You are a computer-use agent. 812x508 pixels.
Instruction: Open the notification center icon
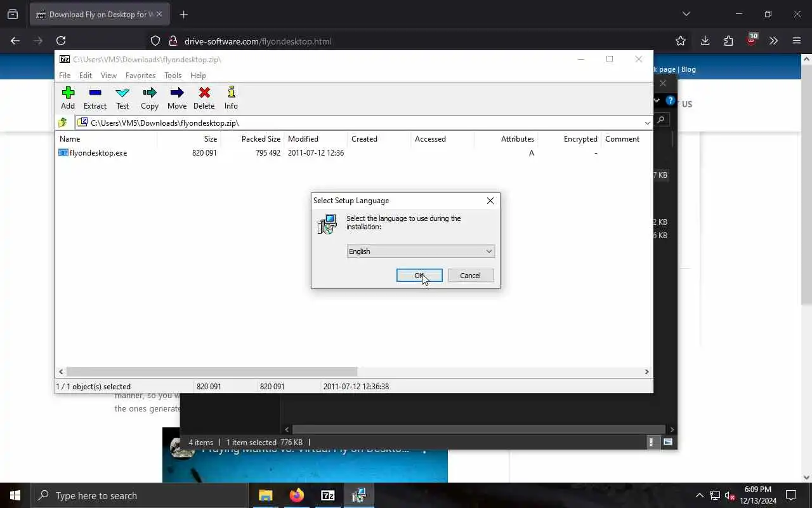point(791,495)
